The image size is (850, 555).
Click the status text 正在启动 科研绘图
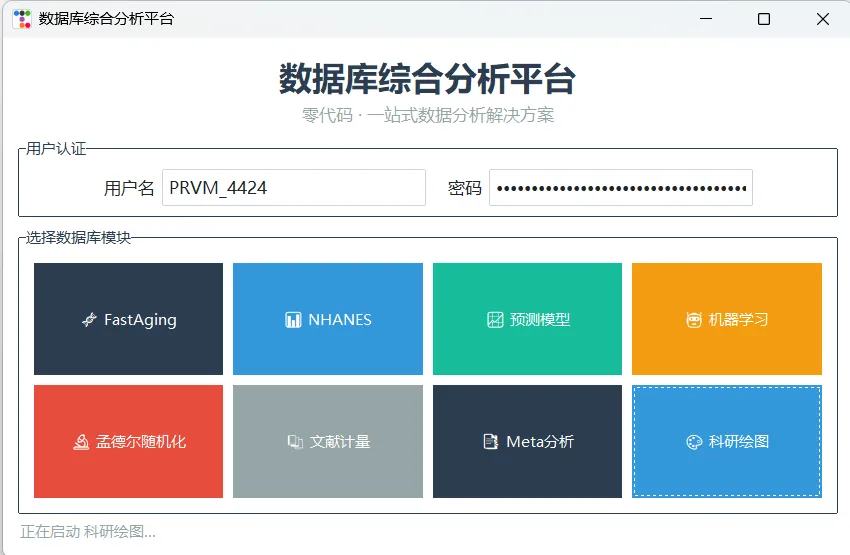88,532
